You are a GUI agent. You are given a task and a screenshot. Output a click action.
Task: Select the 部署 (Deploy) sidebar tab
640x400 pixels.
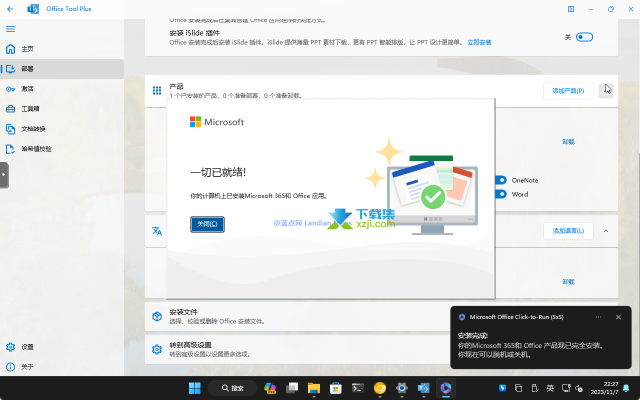[27, 68]
